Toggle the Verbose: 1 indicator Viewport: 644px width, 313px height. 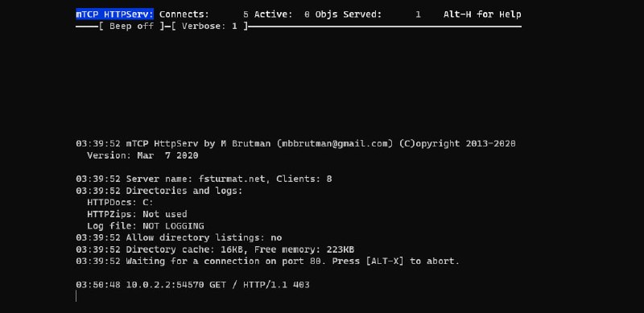(x=209, y=27)
